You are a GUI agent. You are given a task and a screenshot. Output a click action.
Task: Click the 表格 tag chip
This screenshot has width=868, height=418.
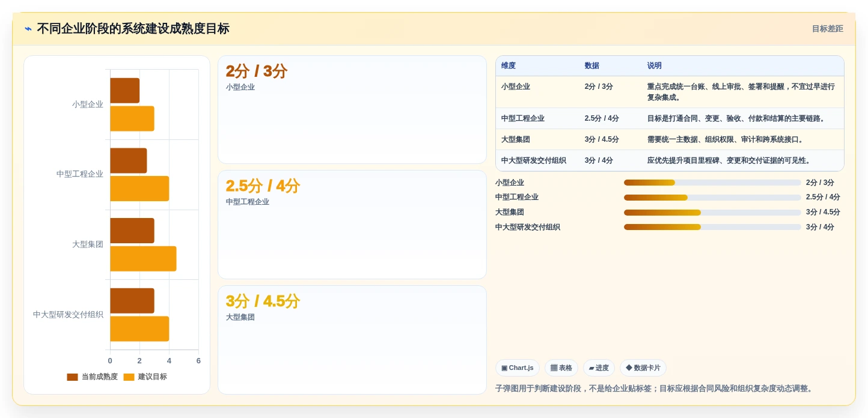click(561, 368)
